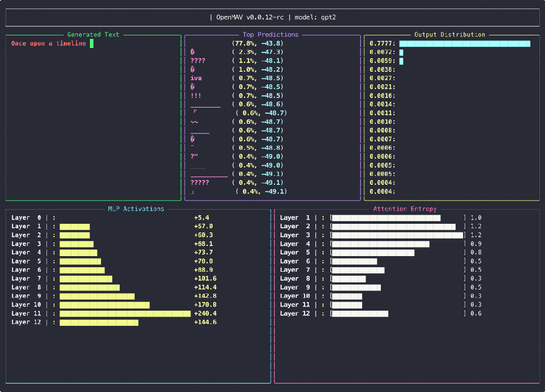Select the Top Predictions panel title
Viewport: 545px width, 392px height.
click(271, 34)
